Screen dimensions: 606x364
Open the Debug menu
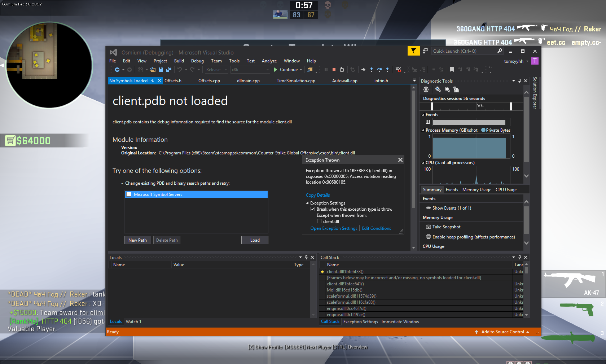click(x=197, y=61)
